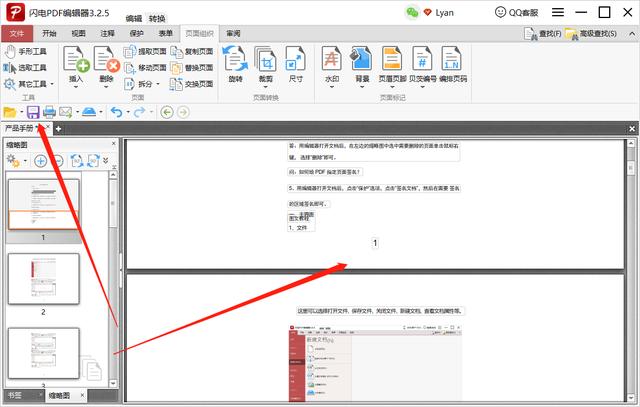Click the Find (查找) button
This screenshot has width=640, height=407.
click(x=542, y=34)
